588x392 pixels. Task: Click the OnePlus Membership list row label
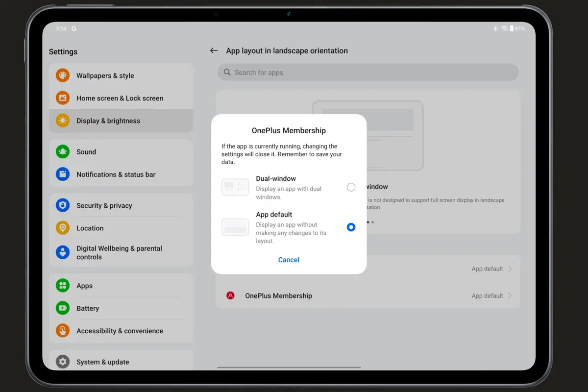278,296
